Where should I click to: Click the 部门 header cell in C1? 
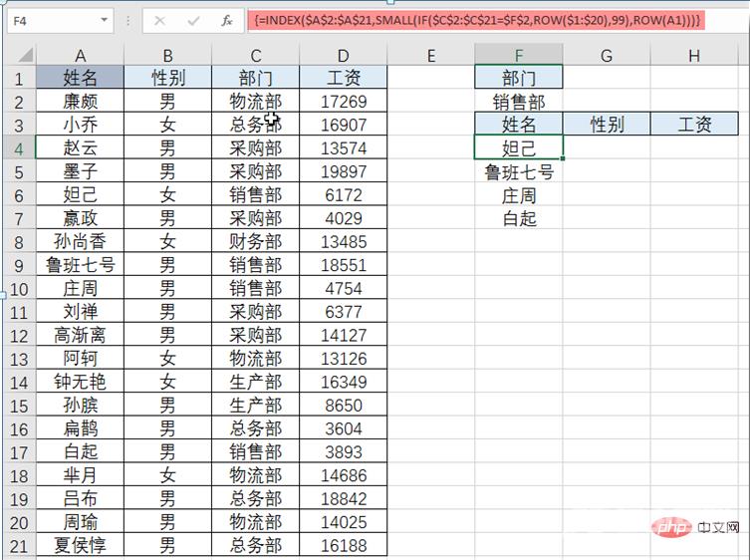click(x=255, y=77)
